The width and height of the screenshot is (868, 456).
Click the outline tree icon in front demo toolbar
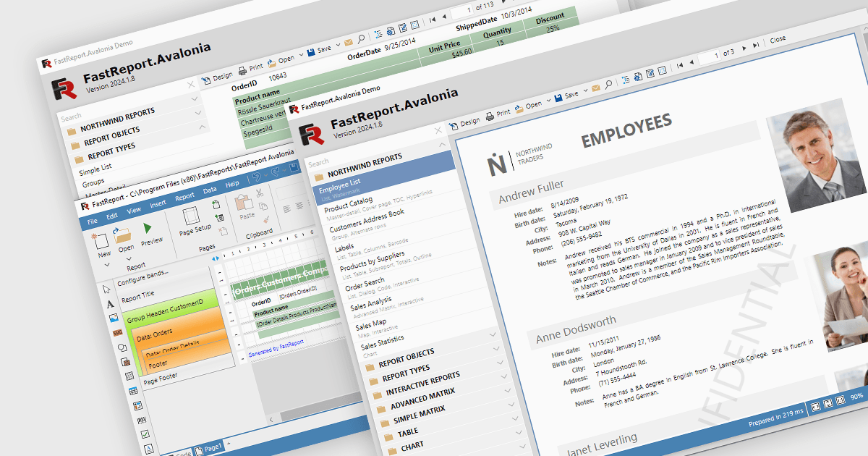point(625,81)
